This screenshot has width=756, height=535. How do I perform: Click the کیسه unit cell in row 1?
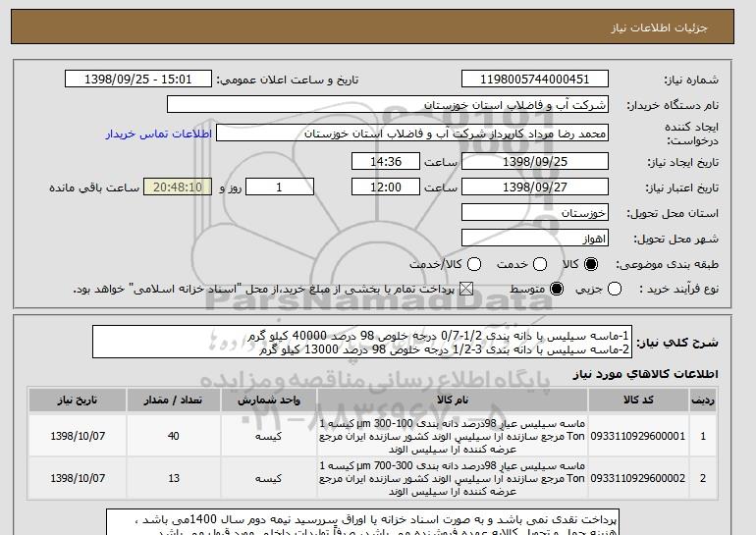click(x=269, y=436)
